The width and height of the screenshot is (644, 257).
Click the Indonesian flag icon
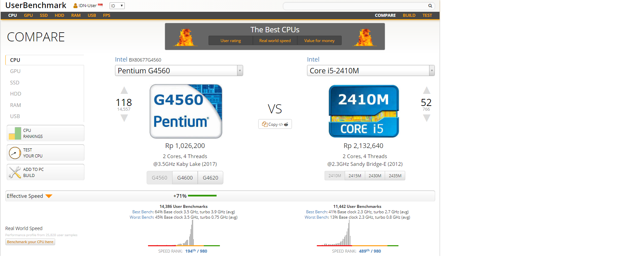click(100, 5)
